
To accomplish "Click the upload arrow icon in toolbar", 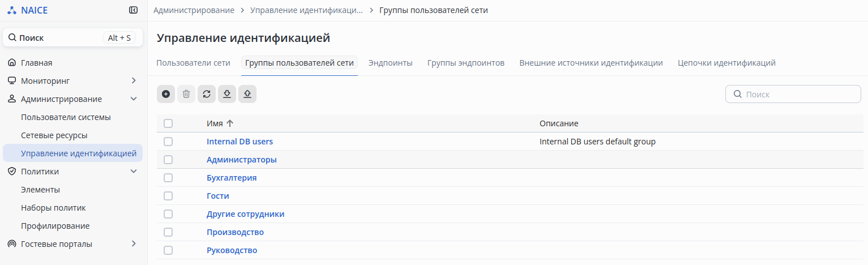I will point(247,94).
